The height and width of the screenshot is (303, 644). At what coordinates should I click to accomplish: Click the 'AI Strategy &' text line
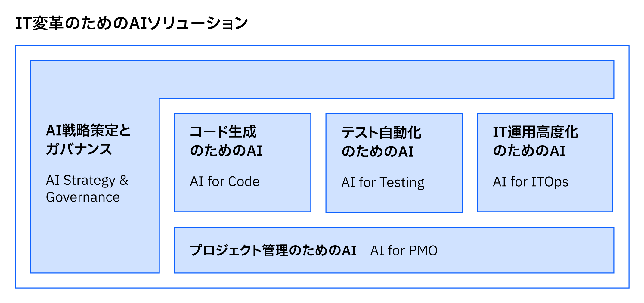(87, 181)
